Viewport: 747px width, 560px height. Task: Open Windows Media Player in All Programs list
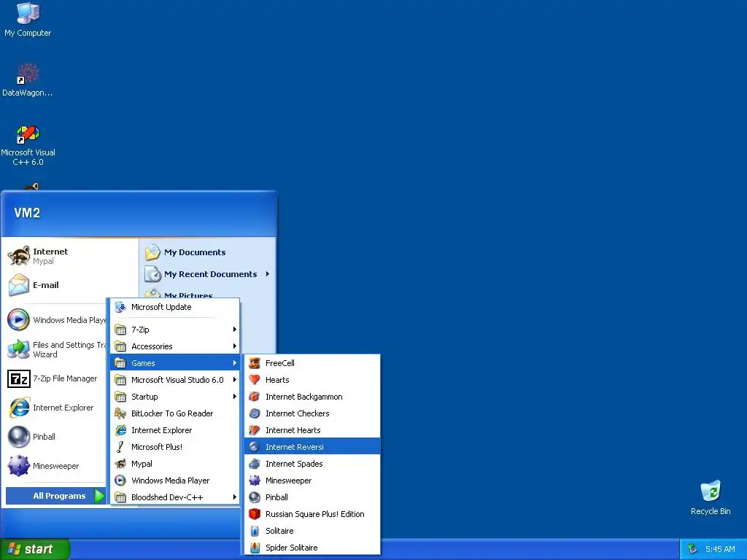[175, 481]
